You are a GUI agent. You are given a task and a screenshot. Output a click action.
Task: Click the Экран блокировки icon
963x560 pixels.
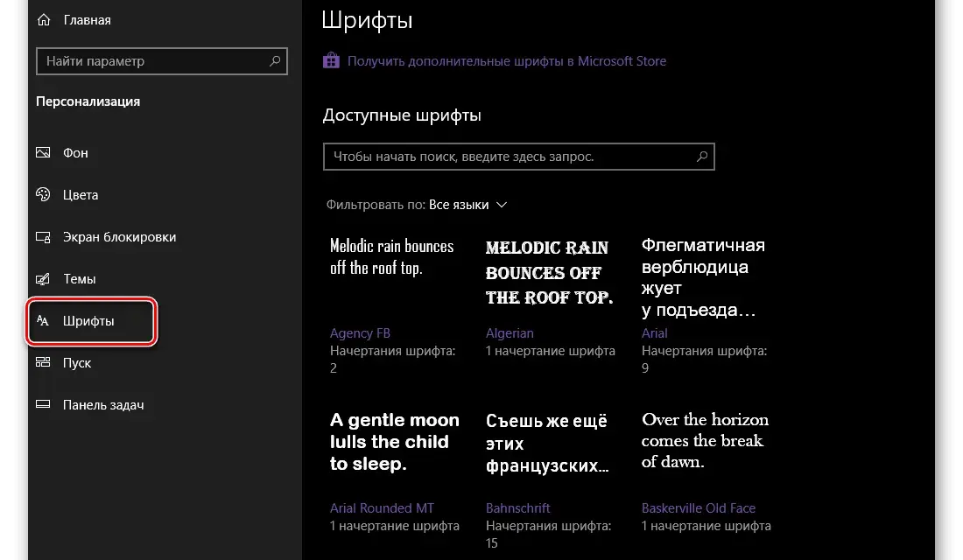tap(43, 237)
